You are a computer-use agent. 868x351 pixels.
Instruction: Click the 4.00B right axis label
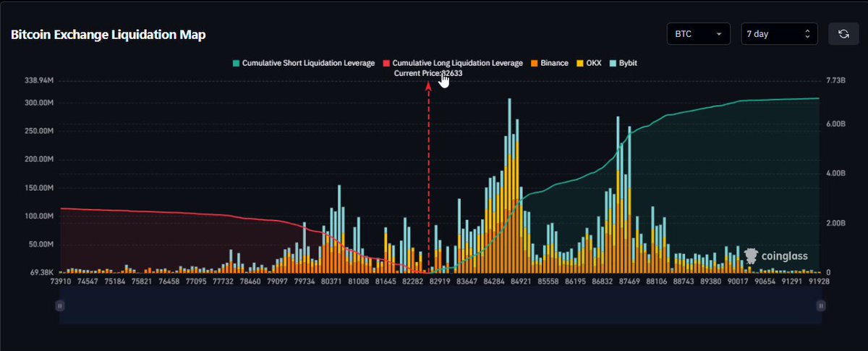tap(836, 174)
